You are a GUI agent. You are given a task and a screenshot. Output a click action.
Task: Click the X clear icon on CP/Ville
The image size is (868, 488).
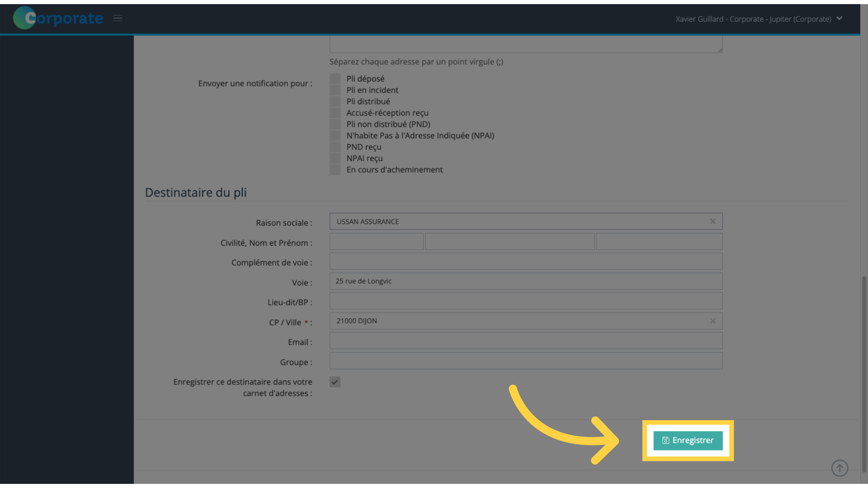click(x=712, y=320)
